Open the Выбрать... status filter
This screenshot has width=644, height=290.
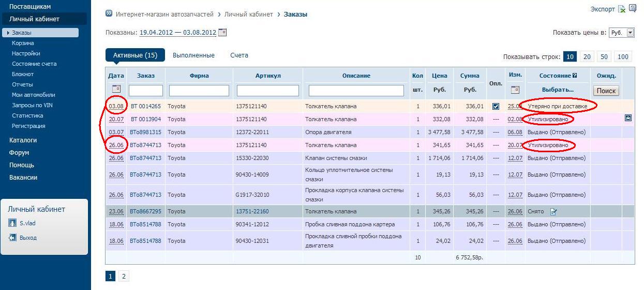point(558,90)
